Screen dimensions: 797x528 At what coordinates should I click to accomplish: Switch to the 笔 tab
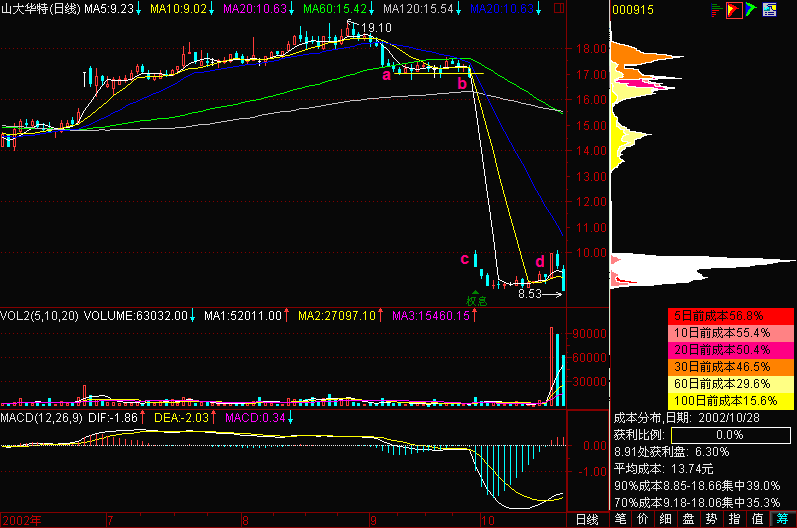pyautogui.click(x=621, y=519)
